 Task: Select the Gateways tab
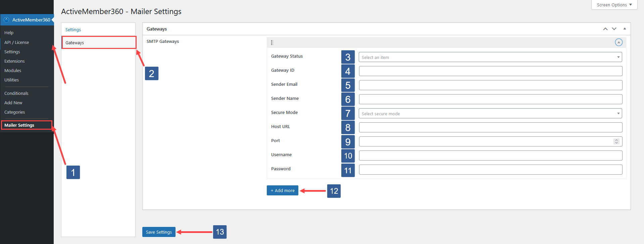click(x=99, y=43)
